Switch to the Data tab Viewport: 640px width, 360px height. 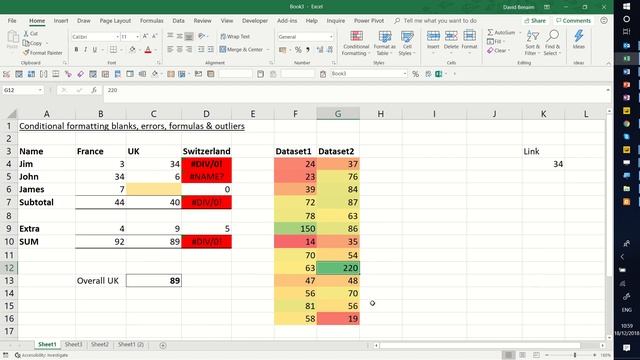pyautogui.click(x=178, y=20)
